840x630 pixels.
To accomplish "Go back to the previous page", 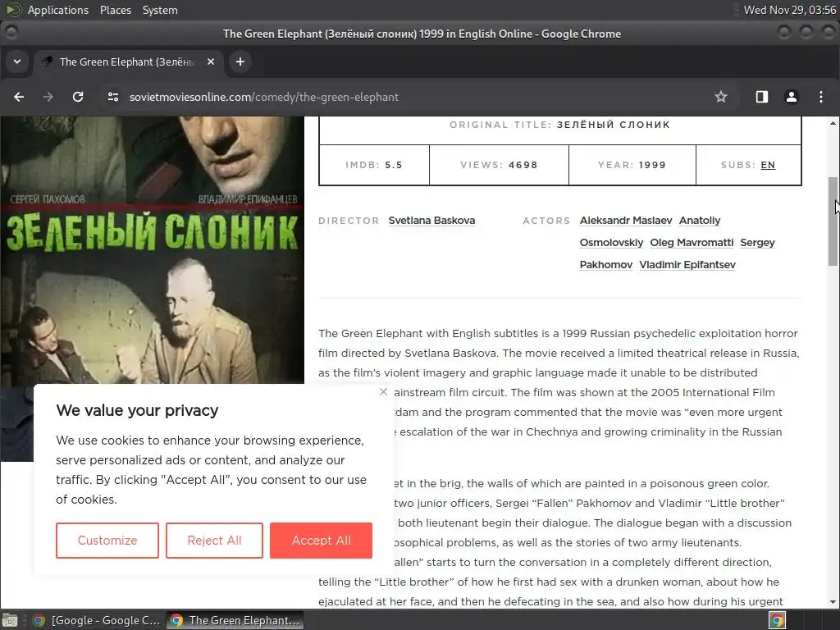I will click(x=19, y=97).
